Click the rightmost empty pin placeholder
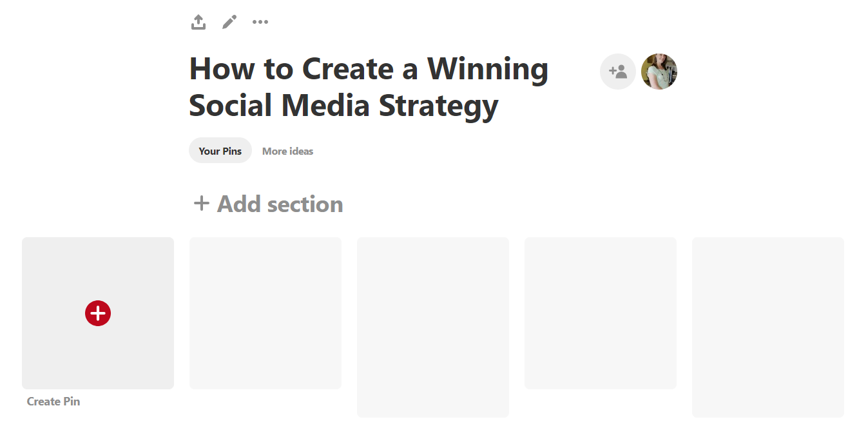Screen dimensions: 868x437 coord(767,326)
